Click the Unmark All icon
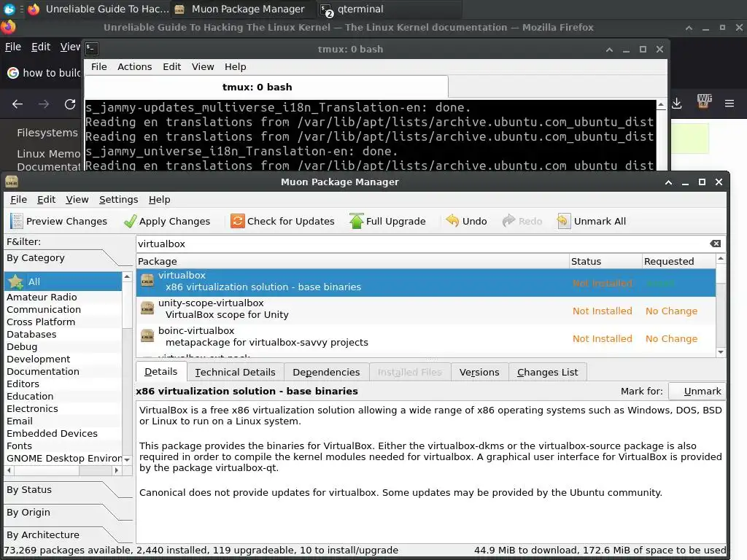Viewport: 747px width, 560px height. (x=564, y=221)
